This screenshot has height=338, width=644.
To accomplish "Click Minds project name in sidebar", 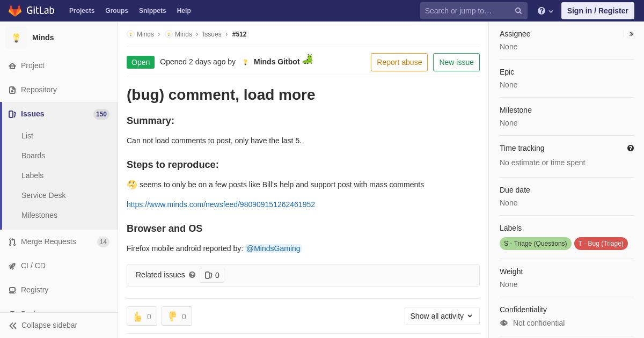I will point(43,38).
